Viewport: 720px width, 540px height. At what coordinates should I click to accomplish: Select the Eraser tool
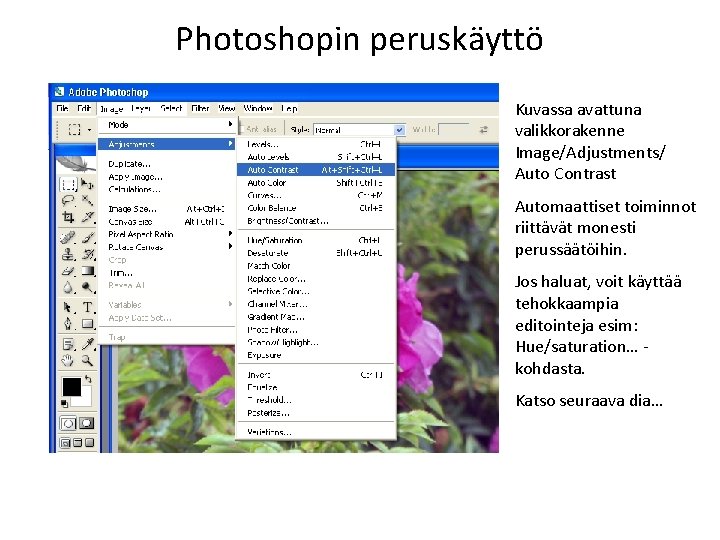68,271
